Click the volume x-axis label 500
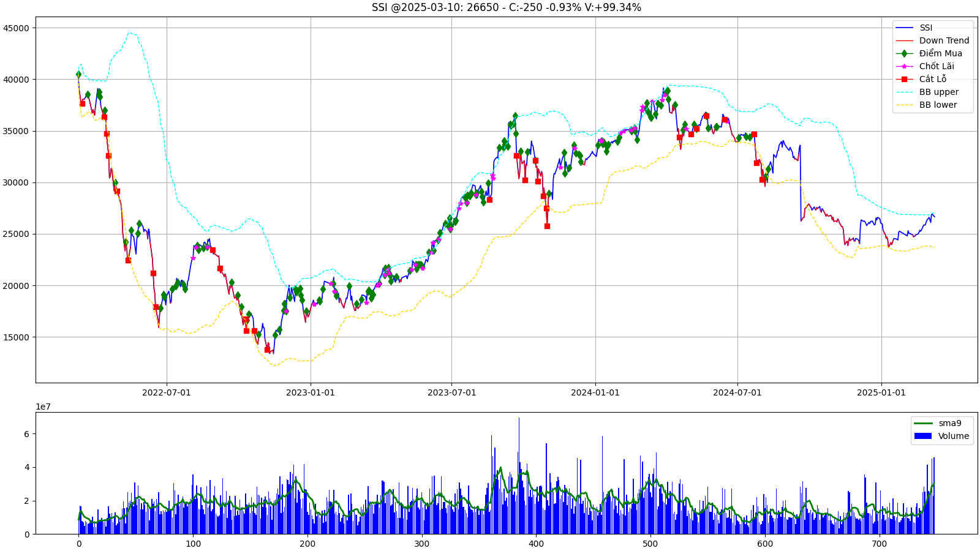Image resolution: width=980 pixels, height=551 pixels. point(650,544)
